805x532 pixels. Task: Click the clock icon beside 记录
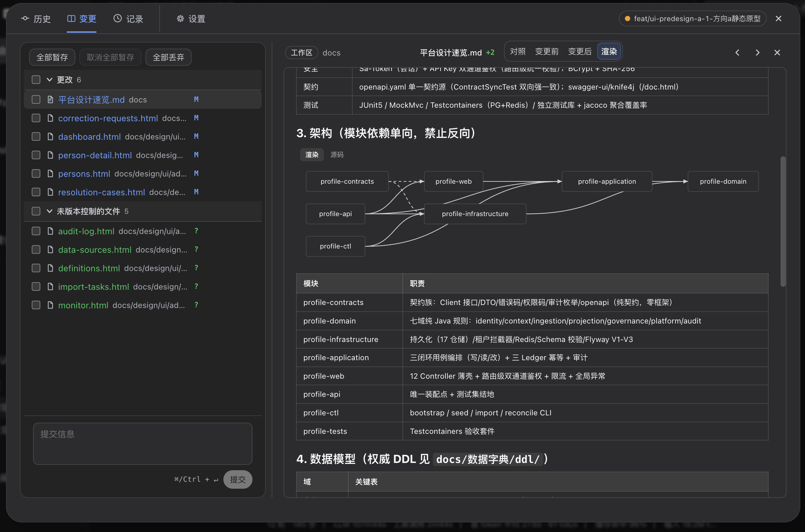[117, 18]
